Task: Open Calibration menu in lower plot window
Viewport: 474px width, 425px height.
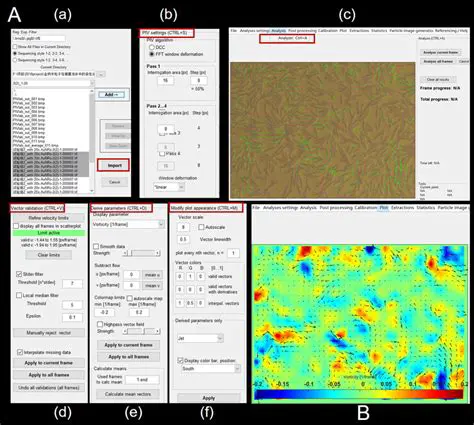Action: [x=366, y=208]
